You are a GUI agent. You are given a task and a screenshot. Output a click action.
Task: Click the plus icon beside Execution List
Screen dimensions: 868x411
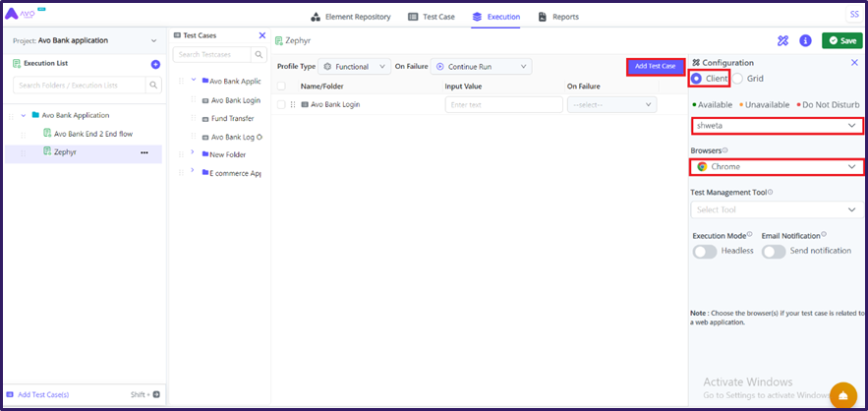click(155, 64)
